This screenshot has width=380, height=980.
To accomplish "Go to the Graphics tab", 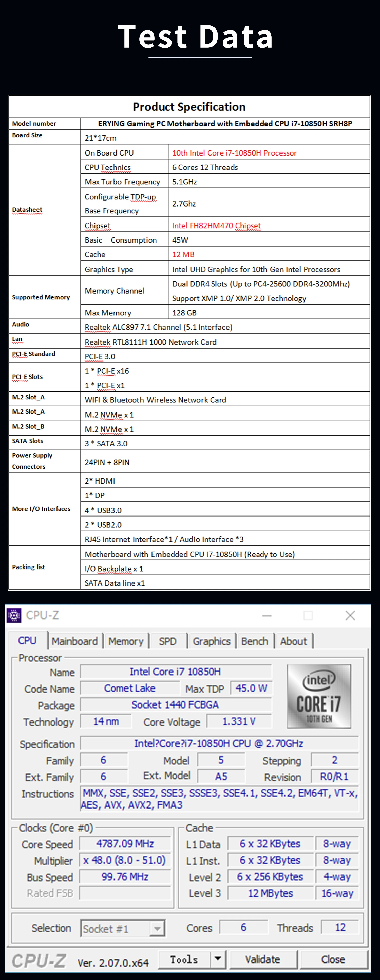I will pyautogui.click(x=212, y=641).
